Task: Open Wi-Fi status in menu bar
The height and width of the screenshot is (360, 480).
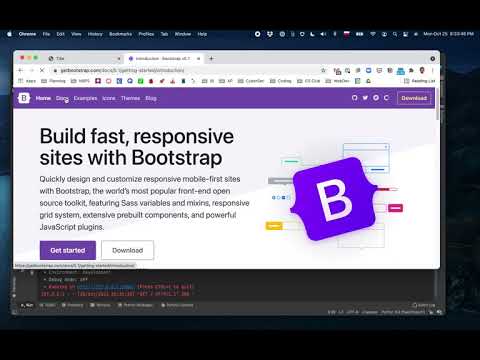Action: pyautogui.click(x=373, y=34)
